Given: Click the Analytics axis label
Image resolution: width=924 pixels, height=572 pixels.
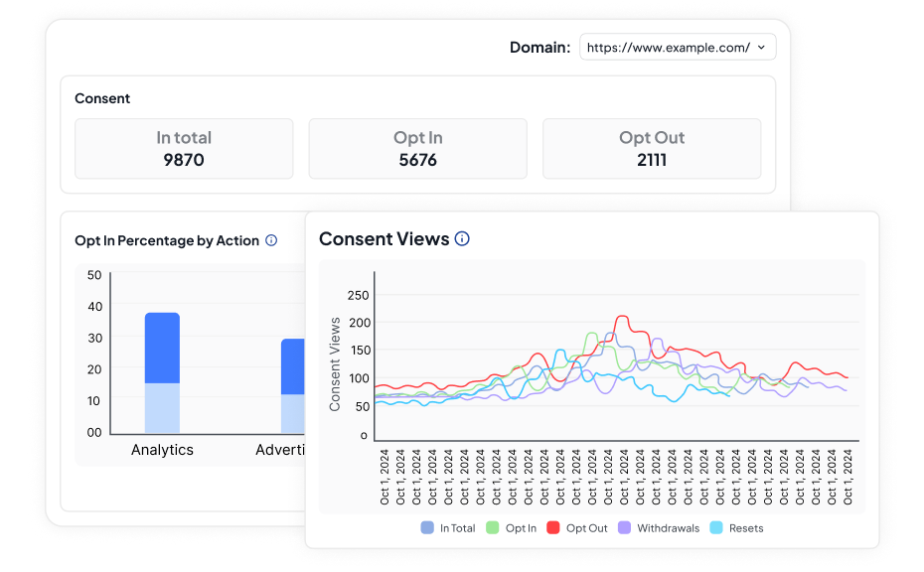Looking at the screenshot, I should pos(162,450).
